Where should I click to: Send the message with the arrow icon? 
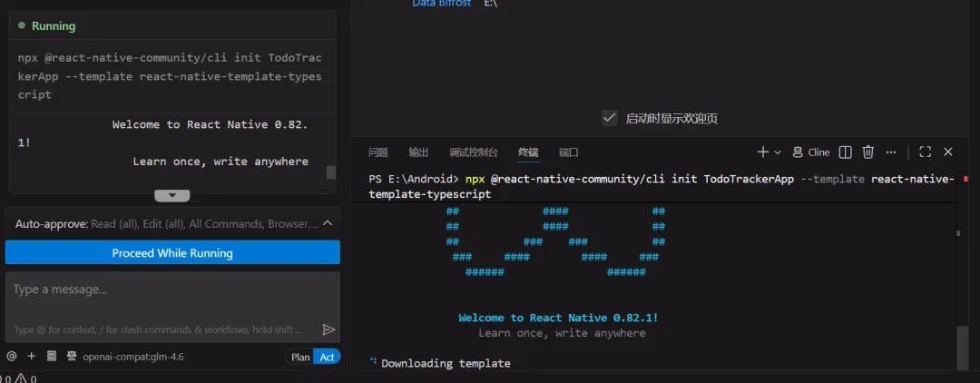pos(328,329)
